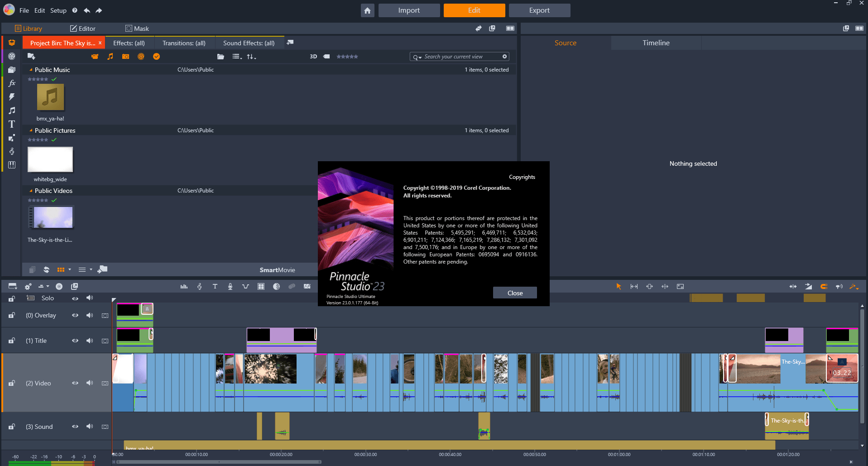This screenshot has width=868, height=466.
Task: Close the Pinnacle Studio copyrights dialog
Action: 515,293
